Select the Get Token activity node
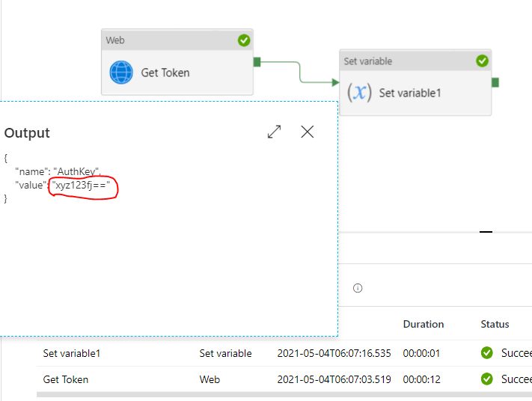 pos(177,62)
